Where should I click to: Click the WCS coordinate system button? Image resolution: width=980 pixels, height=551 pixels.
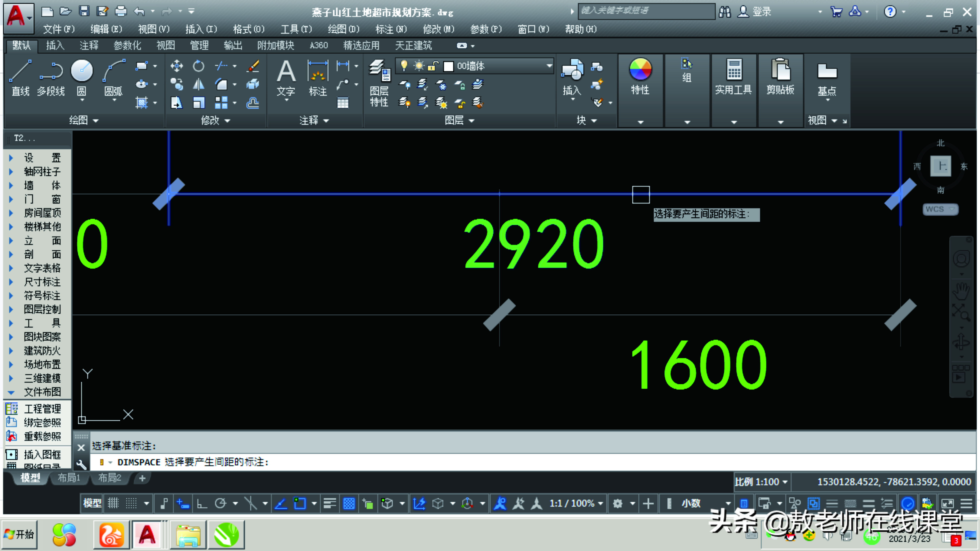coord(940,209)
